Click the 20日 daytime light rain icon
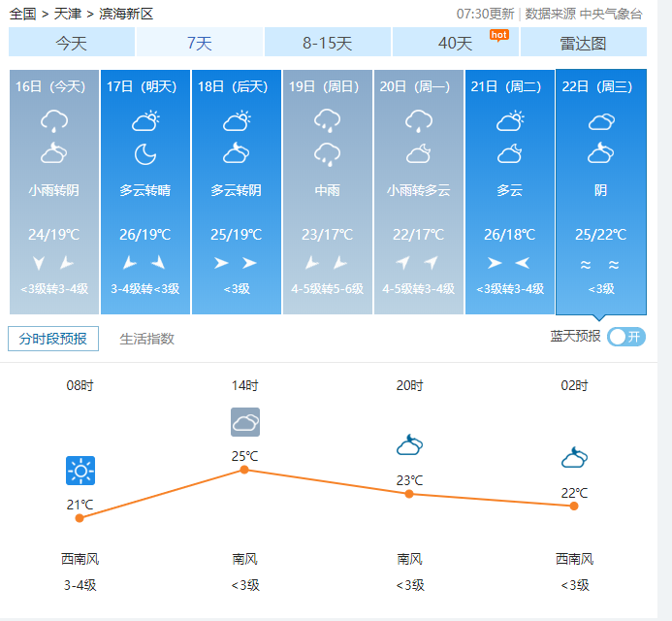Image resolution: width=672 pixels, height=621 pixels. click(419, 121)
